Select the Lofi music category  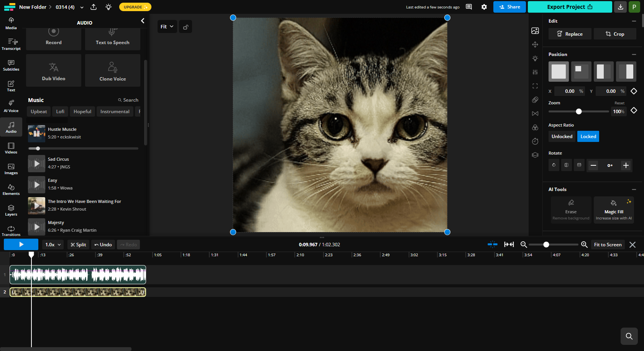(60, 111)
